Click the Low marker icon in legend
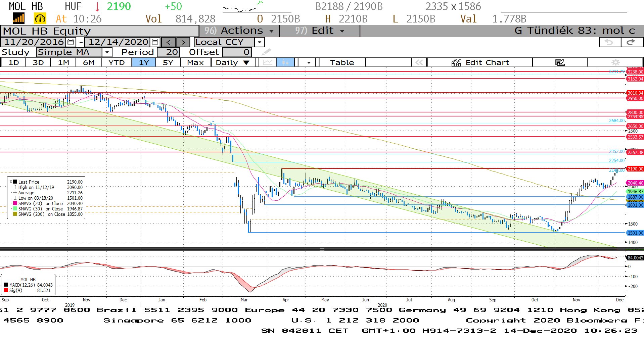This screenshot has width=644, height=344. point(15,198)
